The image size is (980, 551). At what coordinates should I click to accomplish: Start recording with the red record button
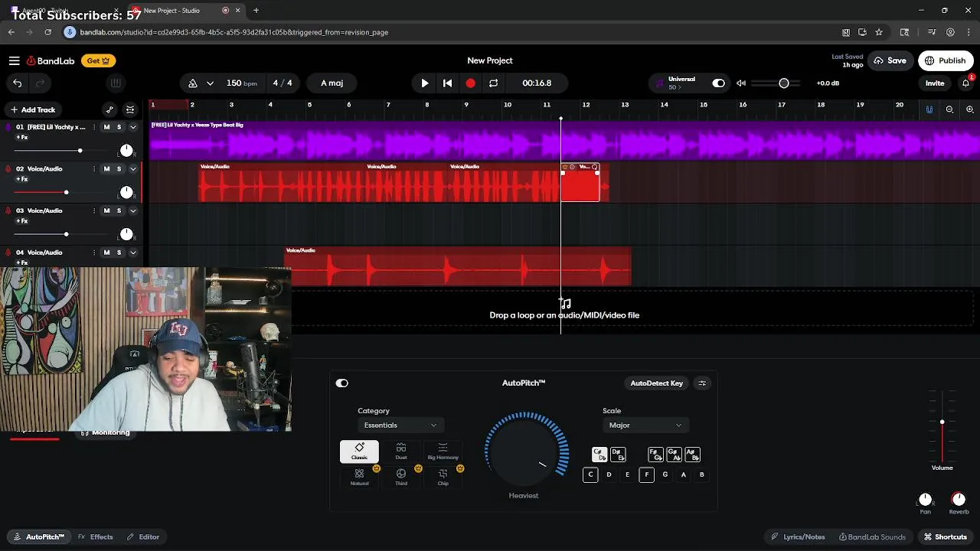pyautogui.click(x=471, y=83)
